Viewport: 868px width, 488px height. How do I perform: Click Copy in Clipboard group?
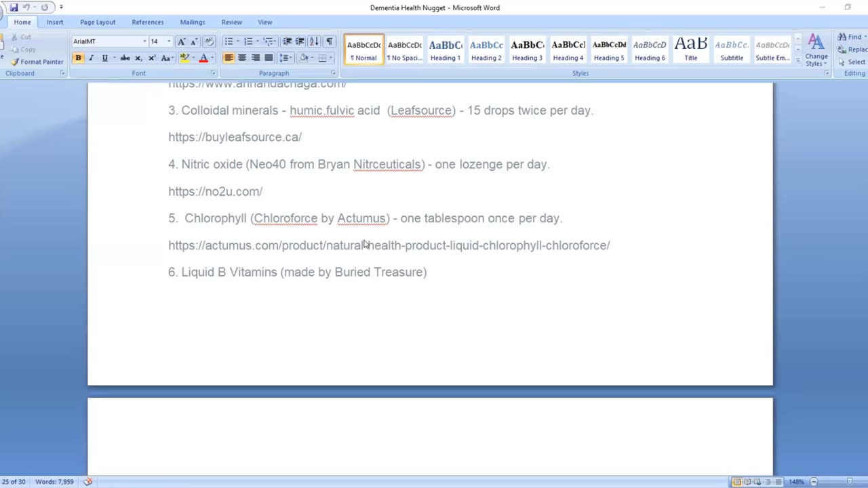coord(22,49)
